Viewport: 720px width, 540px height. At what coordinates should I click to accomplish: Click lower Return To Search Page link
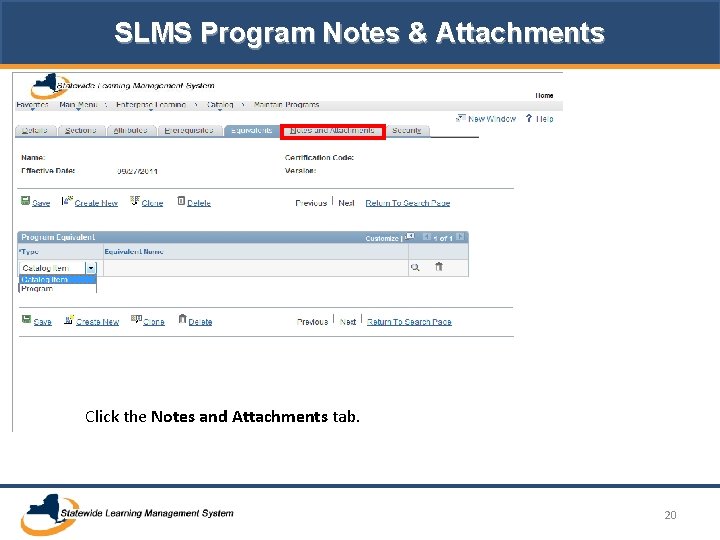point(409,322)
